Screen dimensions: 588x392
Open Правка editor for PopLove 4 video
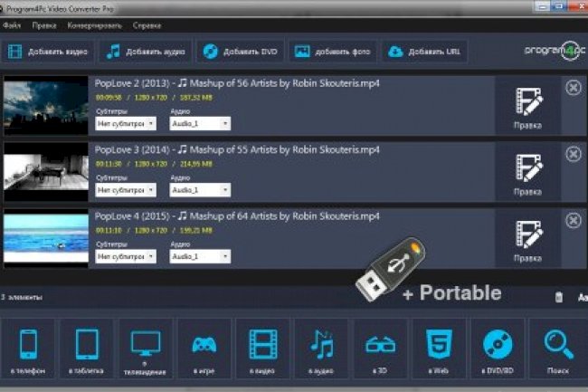[528, 241]
